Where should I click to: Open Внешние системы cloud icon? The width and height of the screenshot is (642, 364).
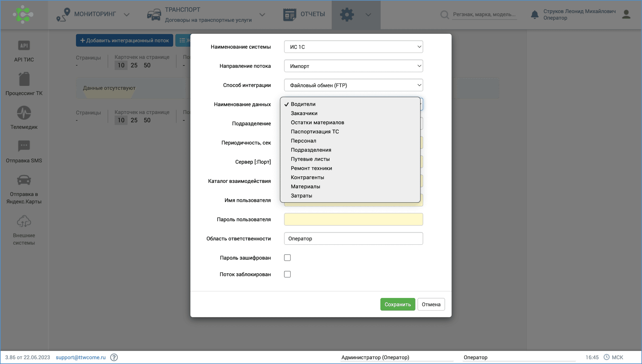click(x=24, y=221)
